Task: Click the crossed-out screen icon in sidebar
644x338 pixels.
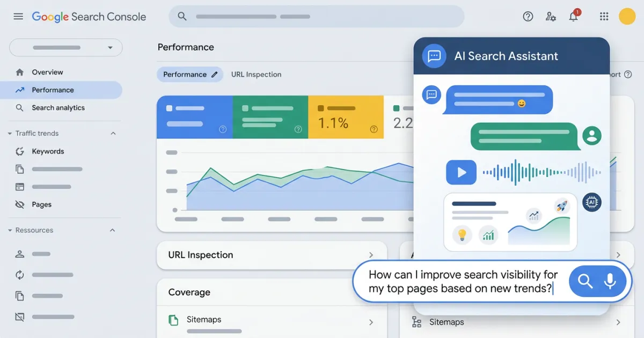Action: pos(20,317)
